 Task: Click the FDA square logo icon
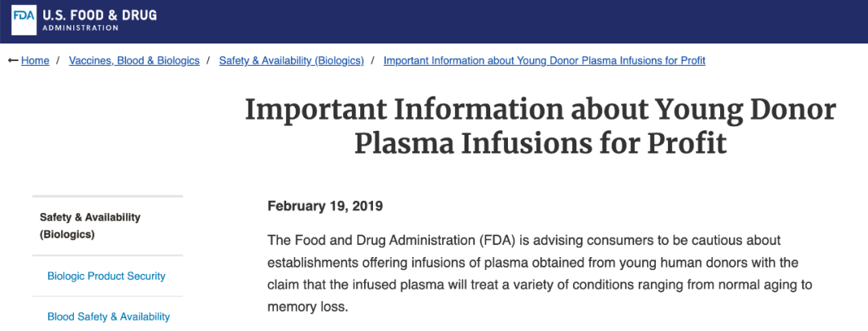[24, 20]
